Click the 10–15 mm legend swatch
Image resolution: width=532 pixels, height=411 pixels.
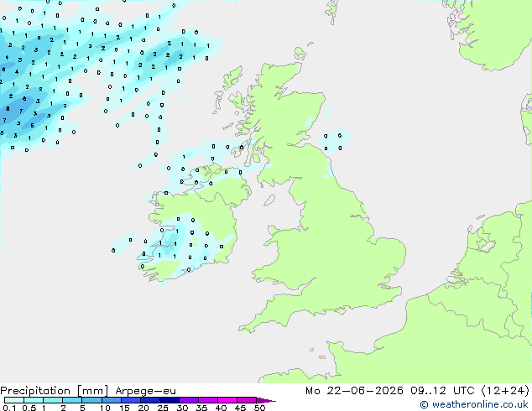point(112,400)
